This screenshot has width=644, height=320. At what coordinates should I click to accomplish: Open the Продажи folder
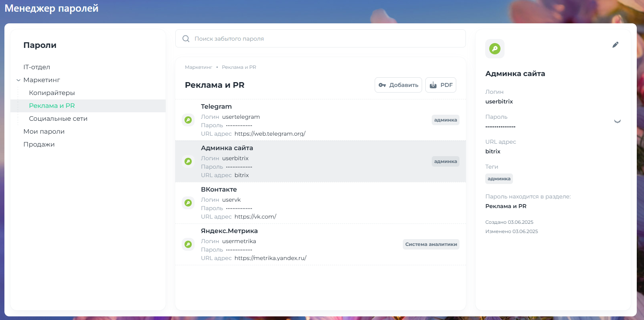(39, 145)
